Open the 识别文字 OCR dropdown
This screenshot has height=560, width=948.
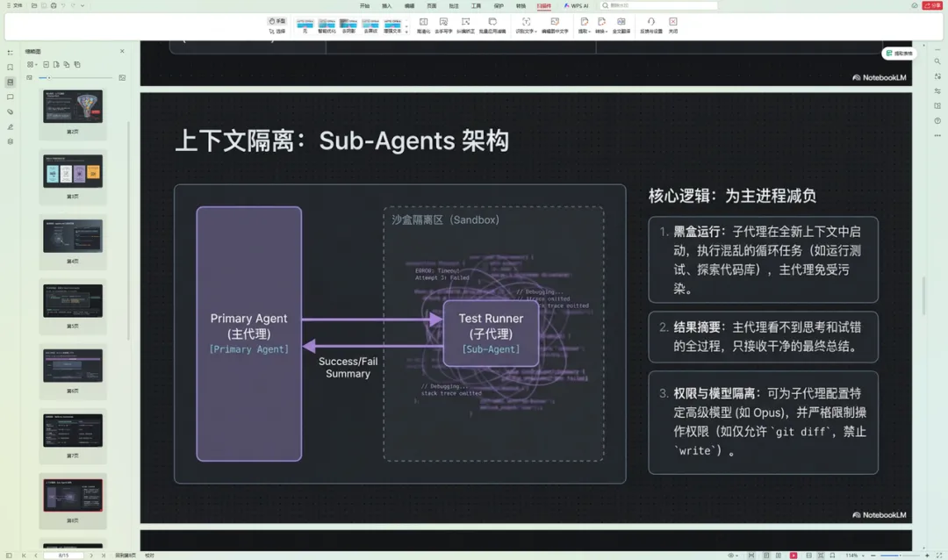click(x=526, y=25)
